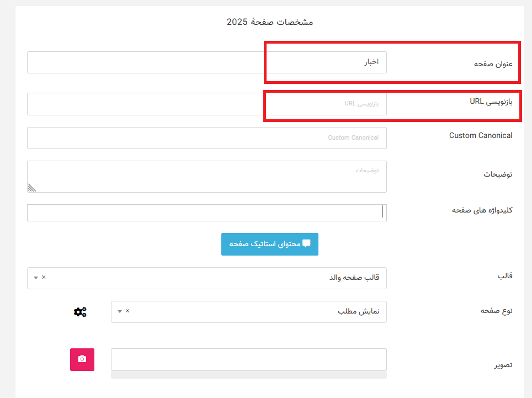Focus the کلیدواژه های صفحه keywords field
This screenshot has height=398, width=532.
[x=221, y=213]
